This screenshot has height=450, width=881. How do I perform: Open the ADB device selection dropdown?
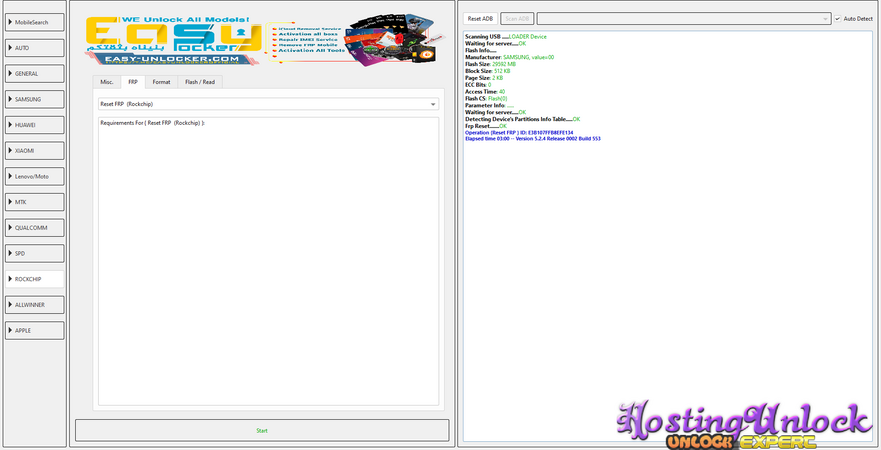point(683,18)
